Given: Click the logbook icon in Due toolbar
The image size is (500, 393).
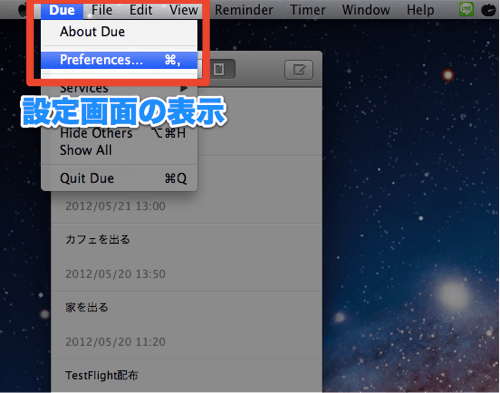Looking at the screenshot, I should pyautogui.click(x=219, y=69).
